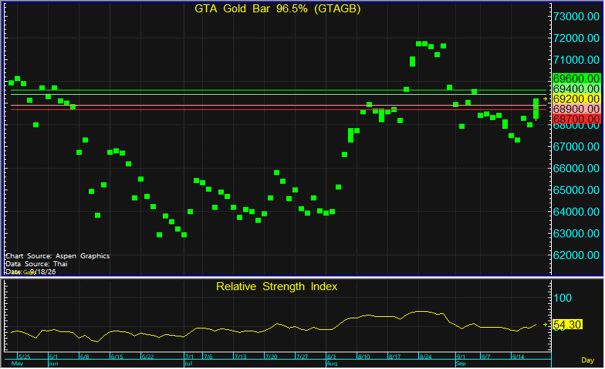Click the 7/13 date axis label

pyautogui.click(x=240, y=357)
